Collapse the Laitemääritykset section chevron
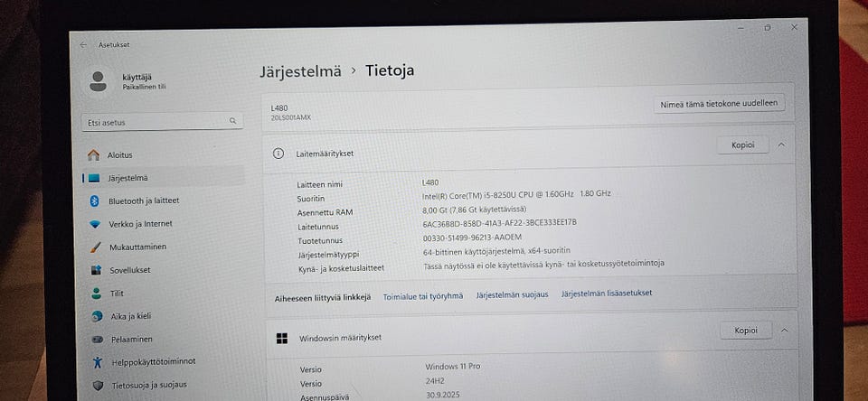 [781, 145]
